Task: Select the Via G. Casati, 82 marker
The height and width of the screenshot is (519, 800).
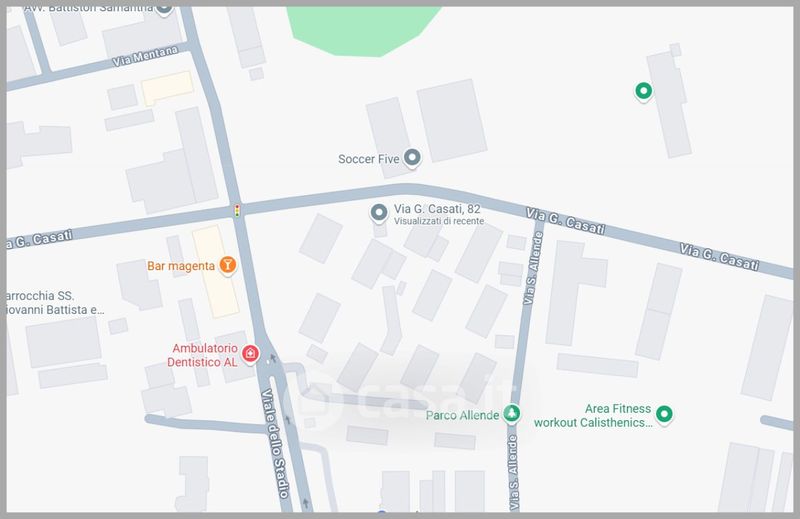Action: 379,213
